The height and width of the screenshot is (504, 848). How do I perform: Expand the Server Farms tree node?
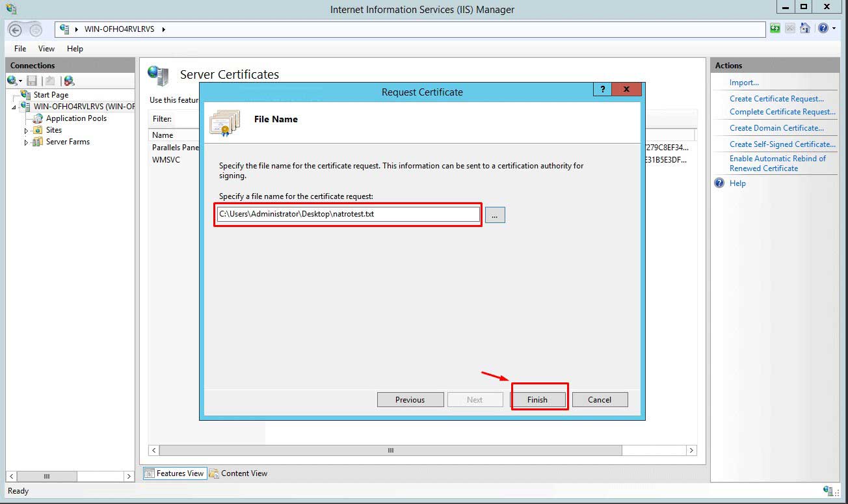coord(27,142)
